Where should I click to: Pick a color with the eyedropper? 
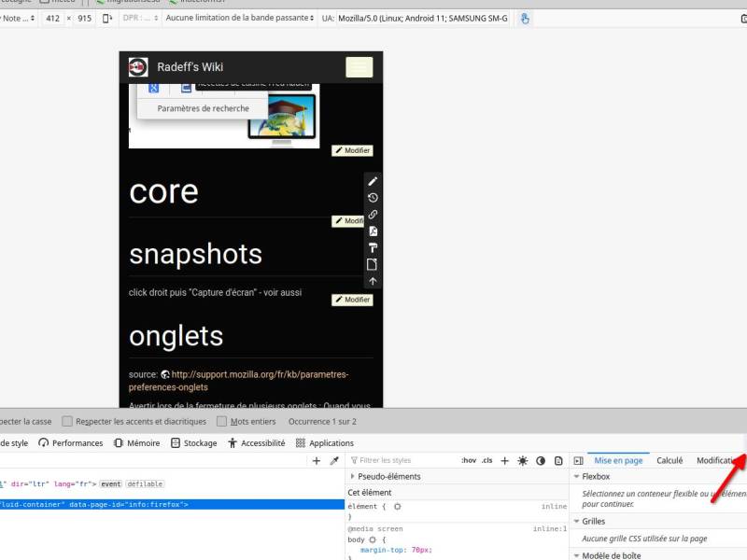coord(334,460)
